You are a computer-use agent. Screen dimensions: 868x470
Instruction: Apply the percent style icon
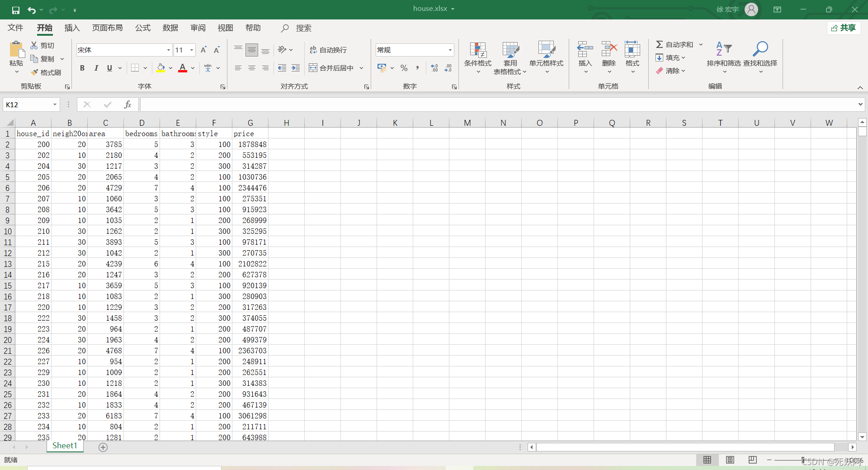click(404, 68)
